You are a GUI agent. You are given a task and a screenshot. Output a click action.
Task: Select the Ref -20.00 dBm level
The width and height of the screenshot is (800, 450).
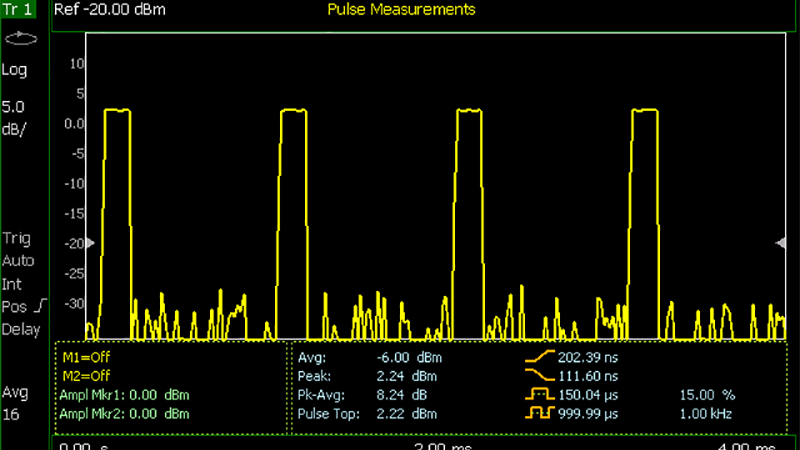(x=110, y=10)
